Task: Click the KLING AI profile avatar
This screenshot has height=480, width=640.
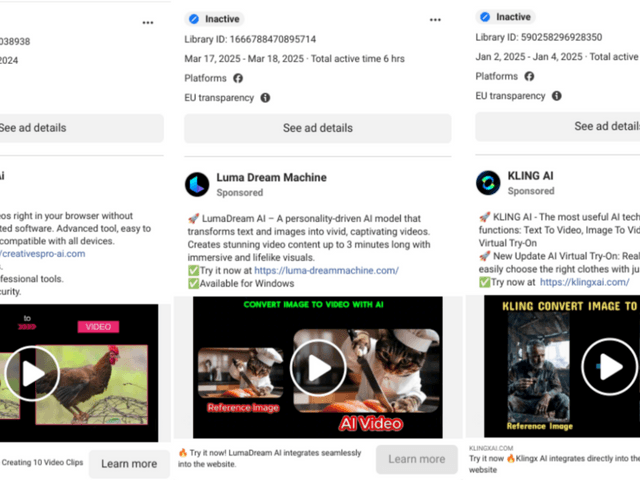Action: [x=488, y=183]
